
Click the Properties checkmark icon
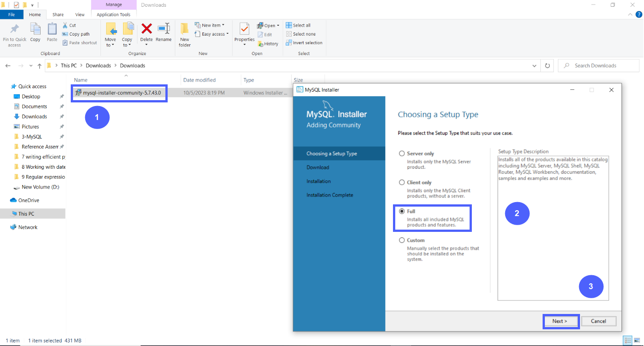tap(244, 29)
